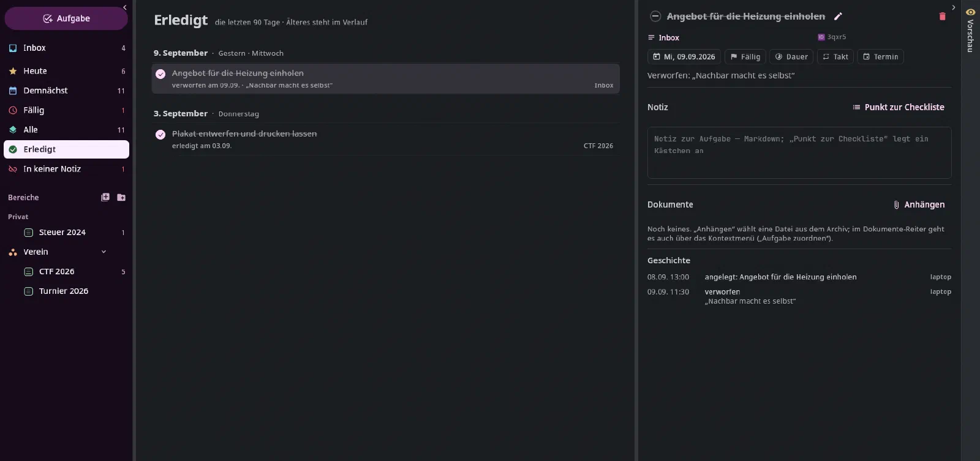Click the add list icon beside Bereiche
980x461 pixels.
[105, 197]
